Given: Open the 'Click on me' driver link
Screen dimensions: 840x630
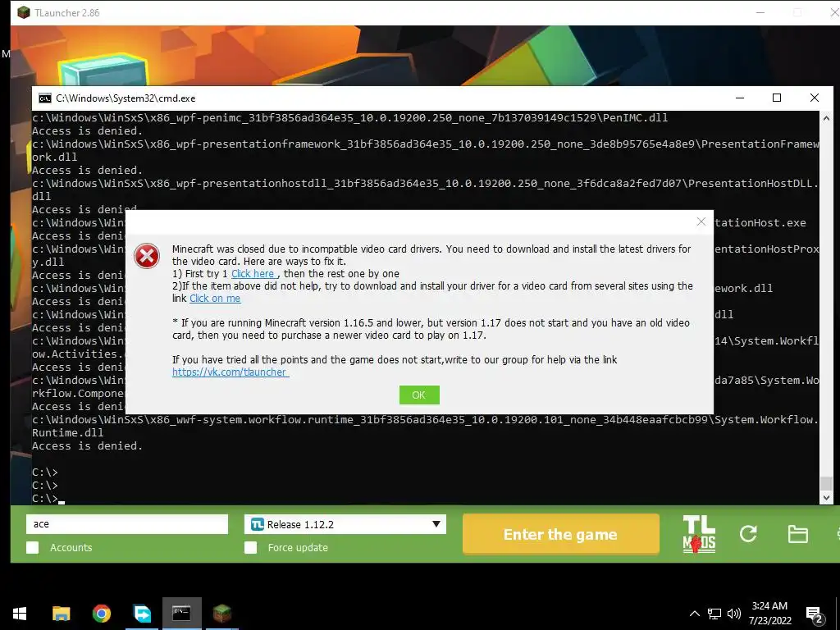Looking at the screenshot, I should click(x=215, y=299).
